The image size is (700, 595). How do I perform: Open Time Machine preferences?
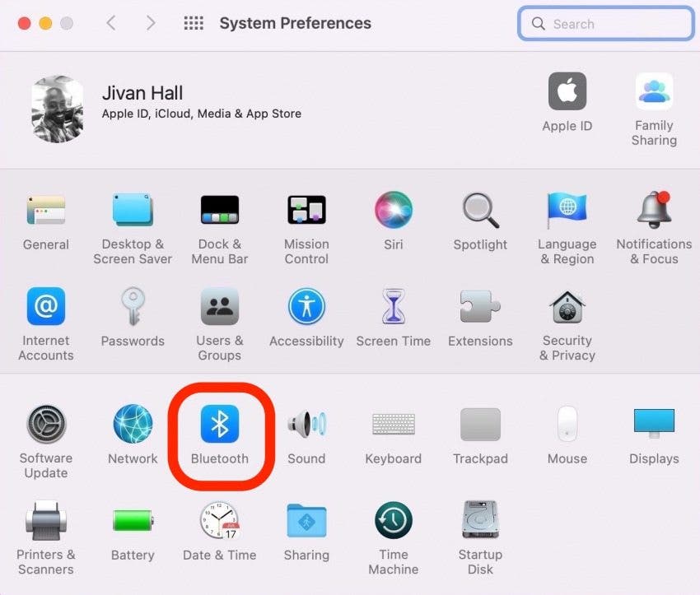click(393, 520)
